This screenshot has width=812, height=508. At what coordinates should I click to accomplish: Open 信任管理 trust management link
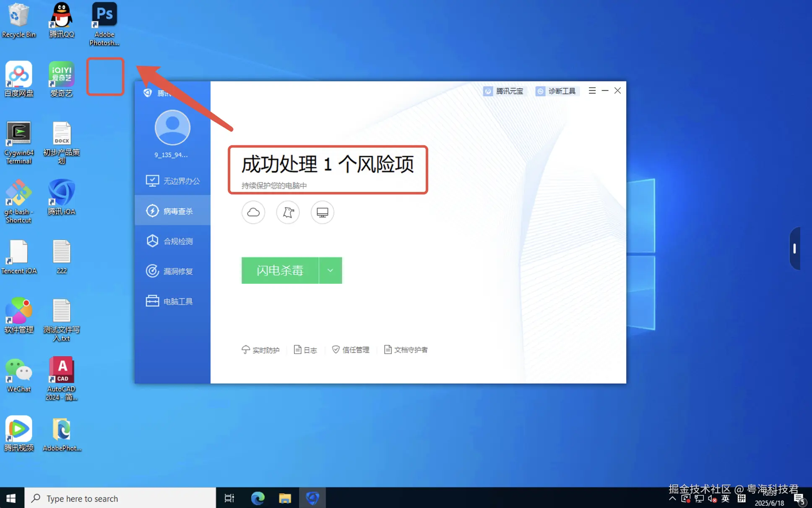click(x=351, y=350)
